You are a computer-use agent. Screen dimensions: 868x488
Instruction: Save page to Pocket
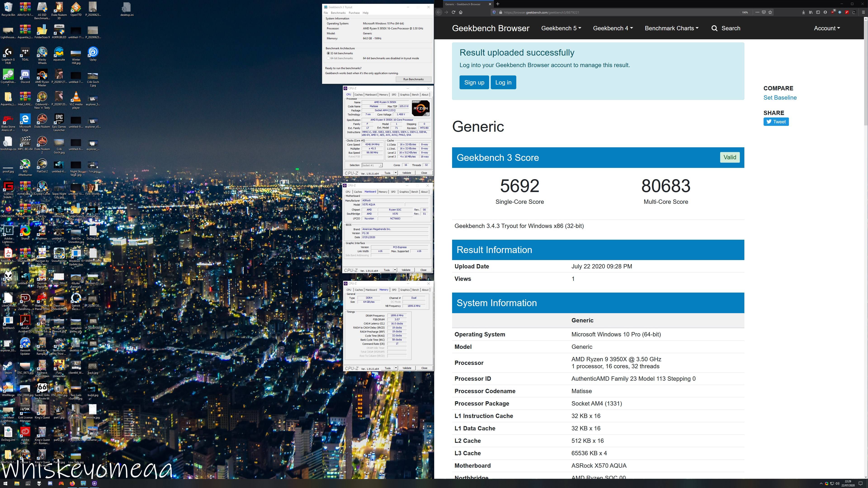click(764, 12)
